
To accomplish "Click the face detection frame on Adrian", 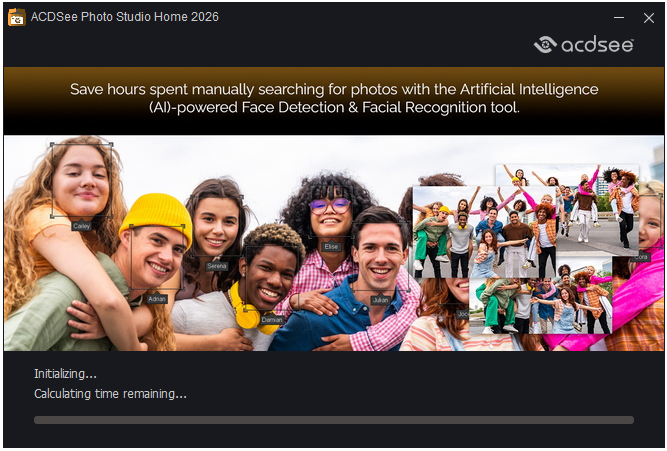I will [x=157, y=257].
